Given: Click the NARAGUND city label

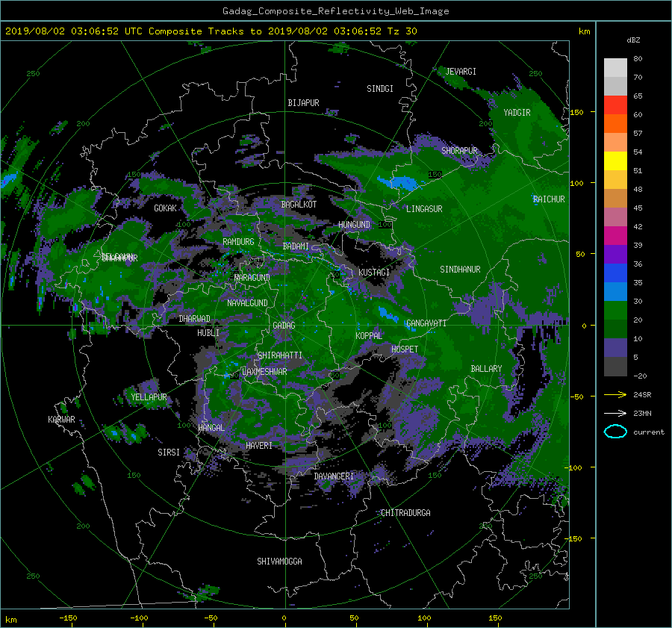Looking at the screenshot, I should pyautogui.click(x=252, y=278).
